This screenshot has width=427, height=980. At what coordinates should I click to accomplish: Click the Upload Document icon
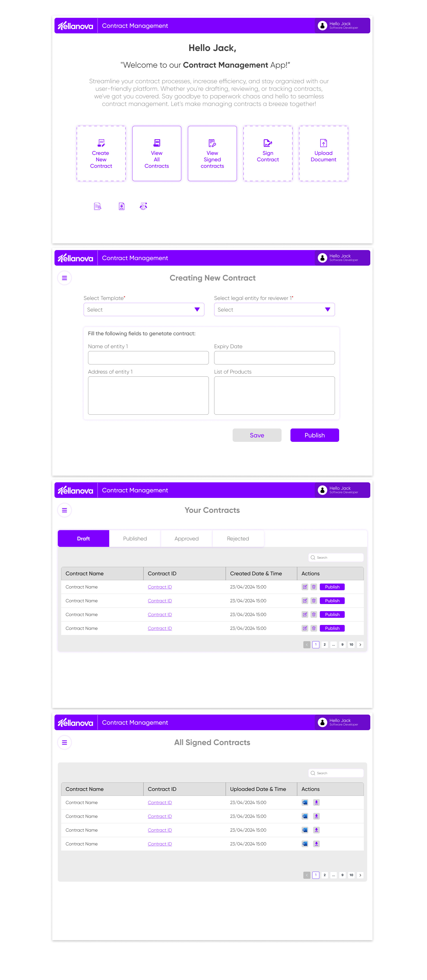coord(323,143)
